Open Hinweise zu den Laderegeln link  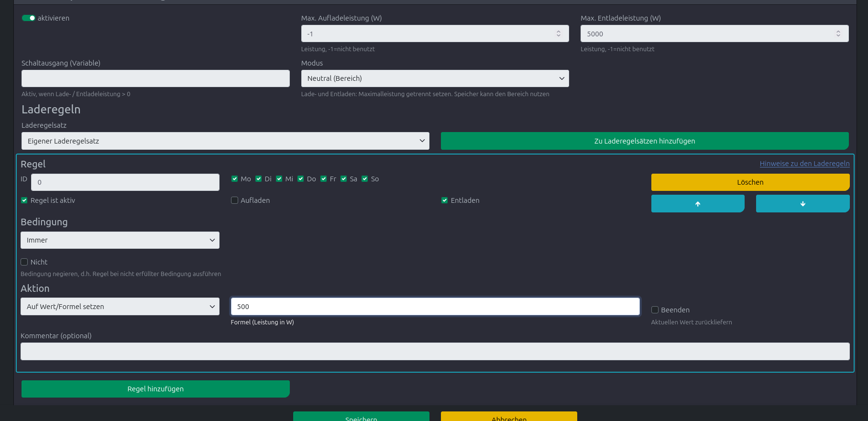coord(804,164)
